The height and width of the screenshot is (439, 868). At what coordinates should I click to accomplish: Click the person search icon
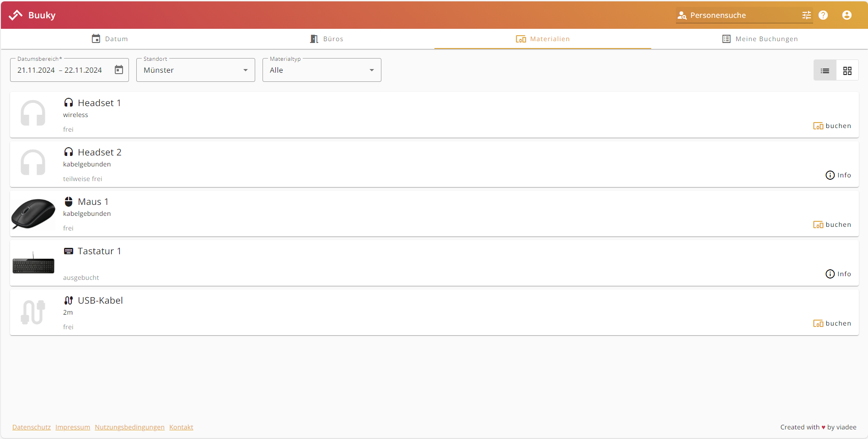click(x=682, y=16)
